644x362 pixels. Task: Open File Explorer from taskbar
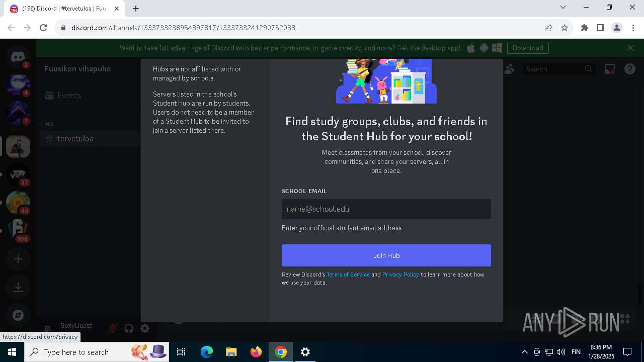click(231, 352)
